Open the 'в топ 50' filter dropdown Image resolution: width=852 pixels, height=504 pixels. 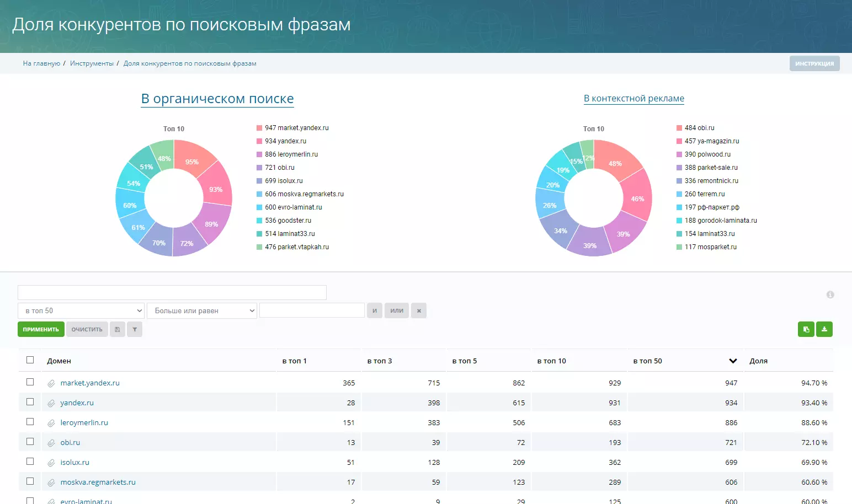pyautogui.click(x=81, y=310)
